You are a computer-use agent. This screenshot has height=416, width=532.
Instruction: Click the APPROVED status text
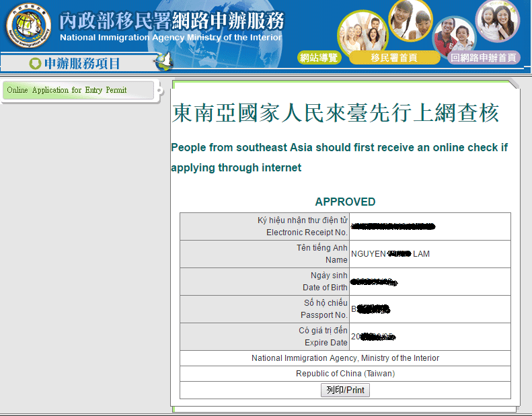coord(345,202)
